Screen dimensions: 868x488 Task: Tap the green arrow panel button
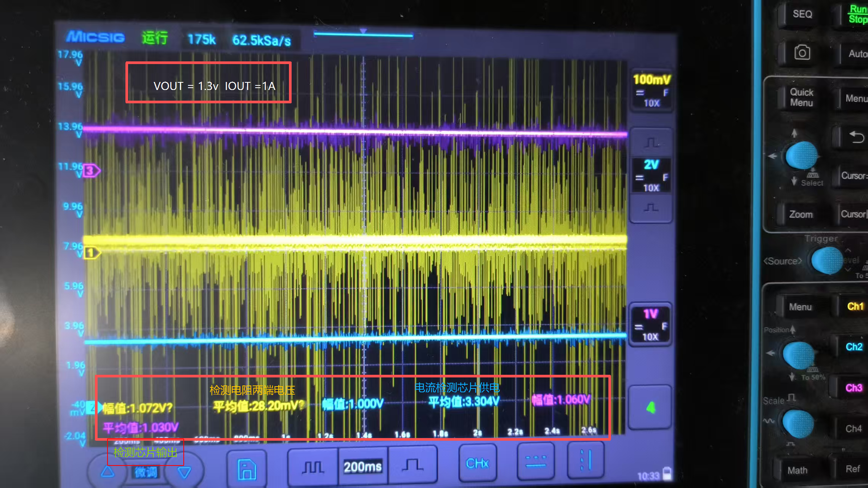click(650, 408)
